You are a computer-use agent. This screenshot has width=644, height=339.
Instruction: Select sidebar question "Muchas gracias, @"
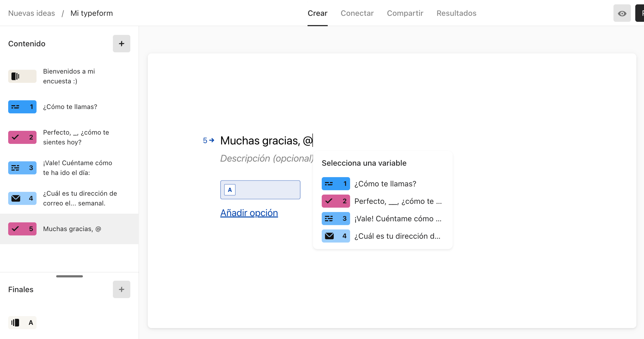point(69,229)
